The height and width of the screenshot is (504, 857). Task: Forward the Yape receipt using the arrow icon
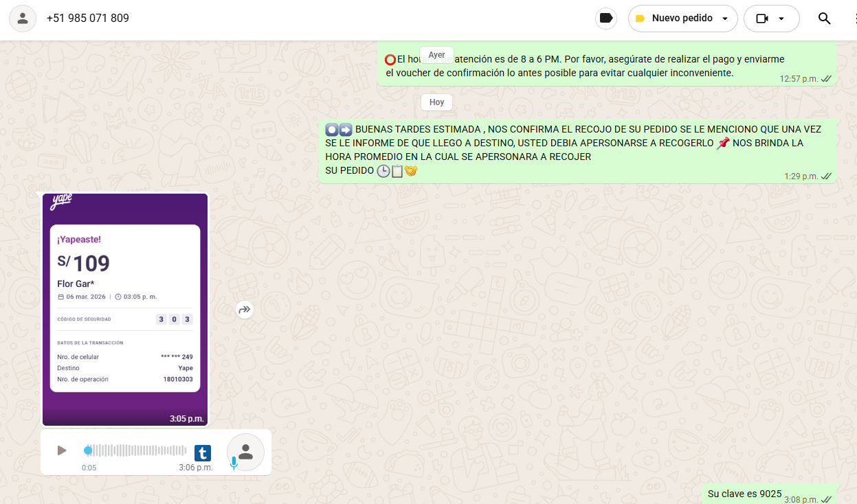(x=244, y=310)
